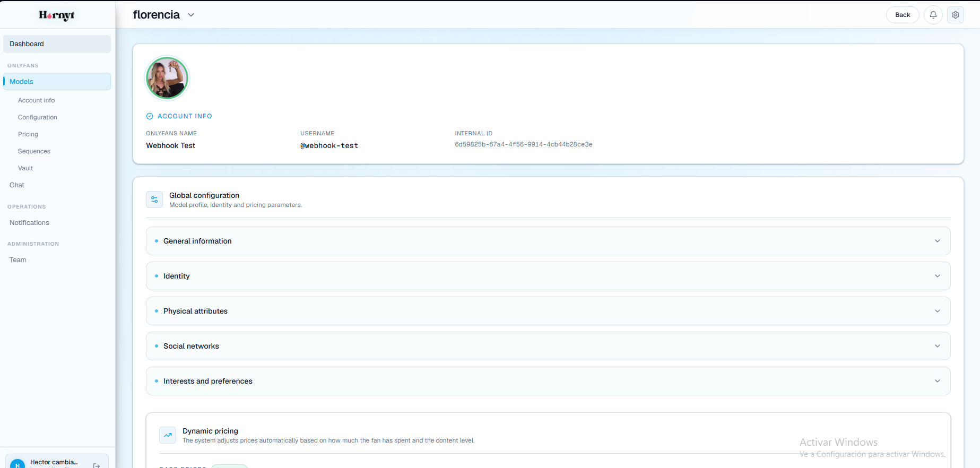Click the Hector cambia user name
The height and width of the screenshot is (468, 980).
click(x=54, y=462)
